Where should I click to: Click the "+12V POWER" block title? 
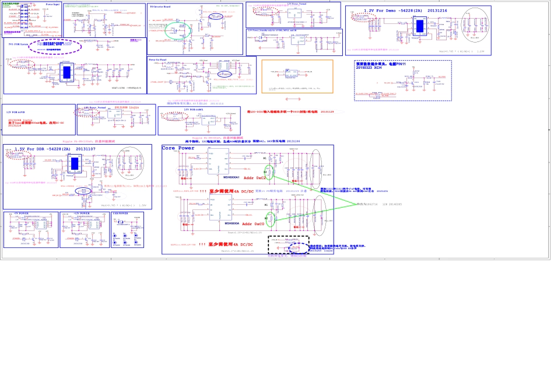(x=80, y=213)
